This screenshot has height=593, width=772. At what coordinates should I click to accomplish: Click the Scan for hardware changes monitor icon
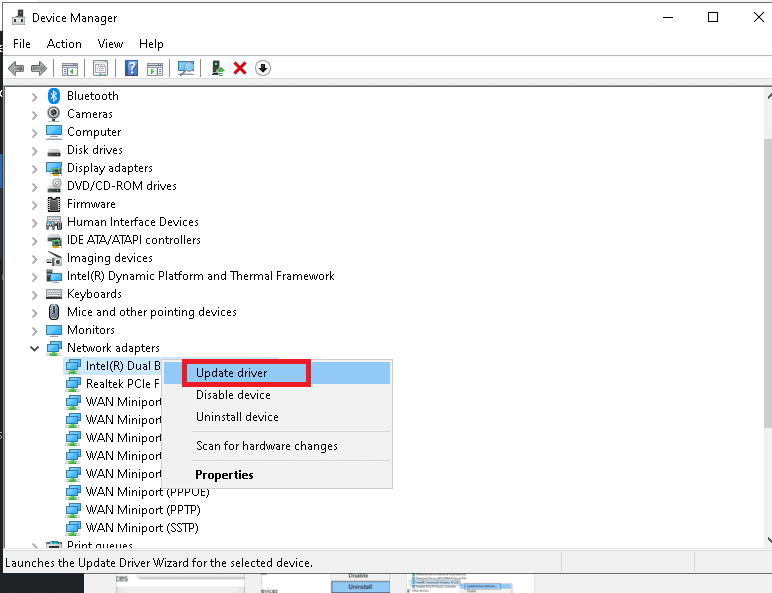(x=185, y=68)
